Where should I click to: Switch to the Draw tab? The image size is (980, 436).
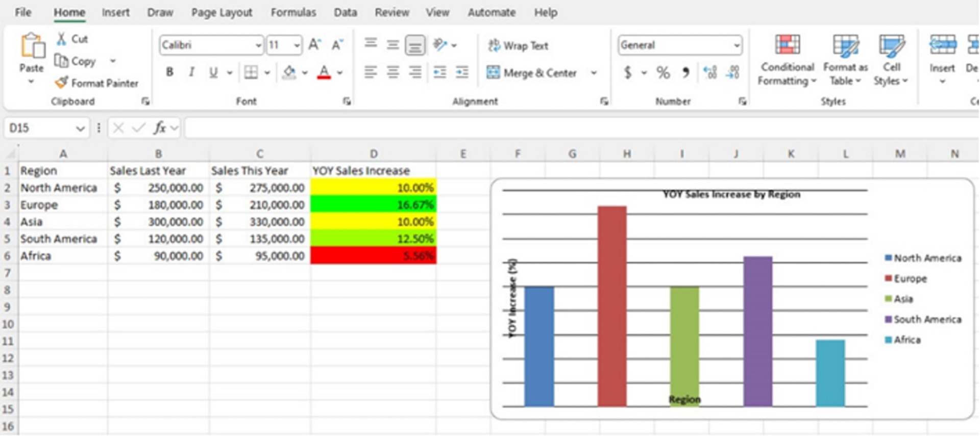coord(160,12)
